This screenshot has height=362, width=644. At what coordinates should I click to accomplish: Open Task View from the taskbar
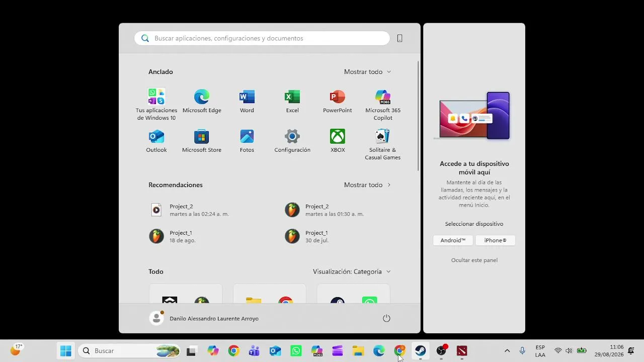coord(191,351)
